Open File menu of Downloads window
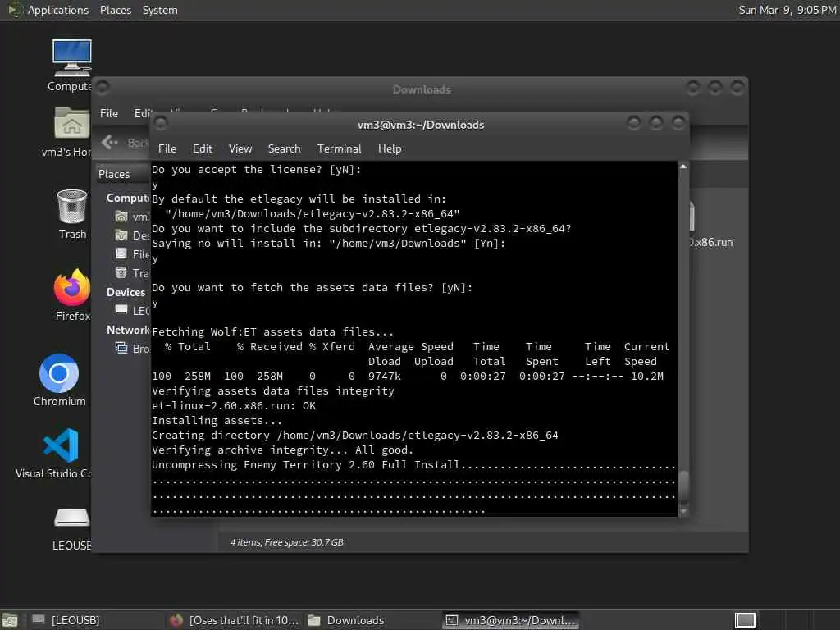The width and height of the screenshot is (840, 630). 109,113
